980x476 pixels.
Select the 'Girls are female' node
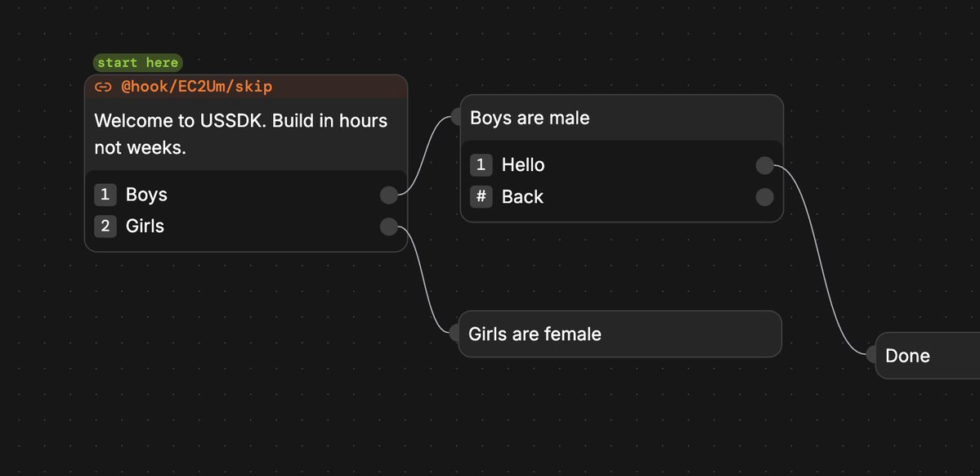pyautogui.click(x=620, y=334)
